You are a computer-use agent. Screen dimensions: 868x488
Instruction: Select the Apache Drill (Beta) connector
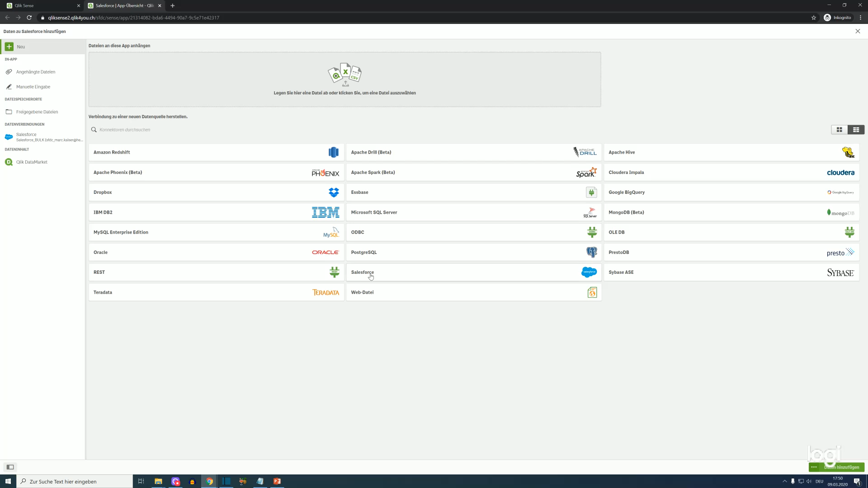click(x=474, y=152)
